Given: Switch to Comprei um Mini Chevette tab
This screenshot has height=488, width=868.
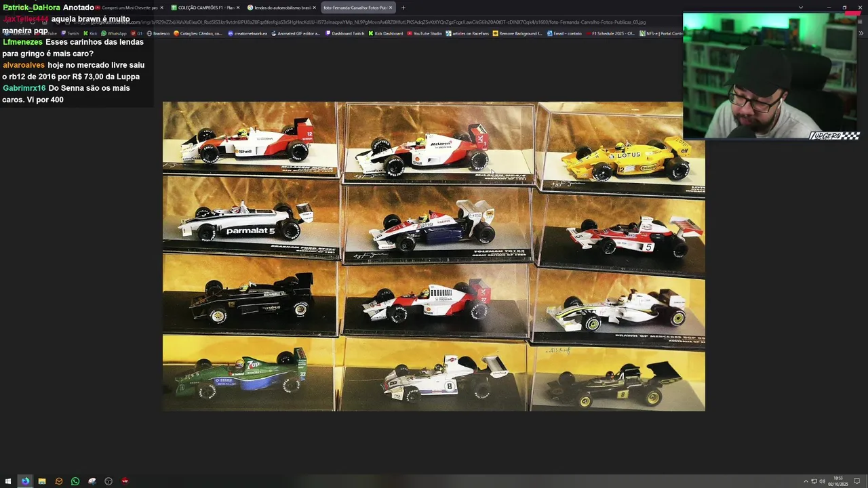Looking at the screenshot, I should tap(129, 7).
